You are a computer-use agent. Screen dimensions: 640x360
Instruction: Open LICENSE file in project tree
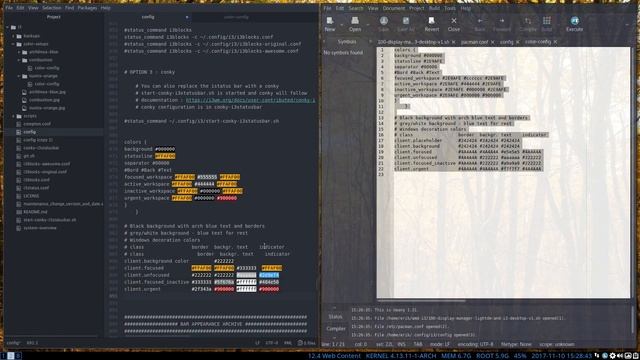(x=31, y=196)
